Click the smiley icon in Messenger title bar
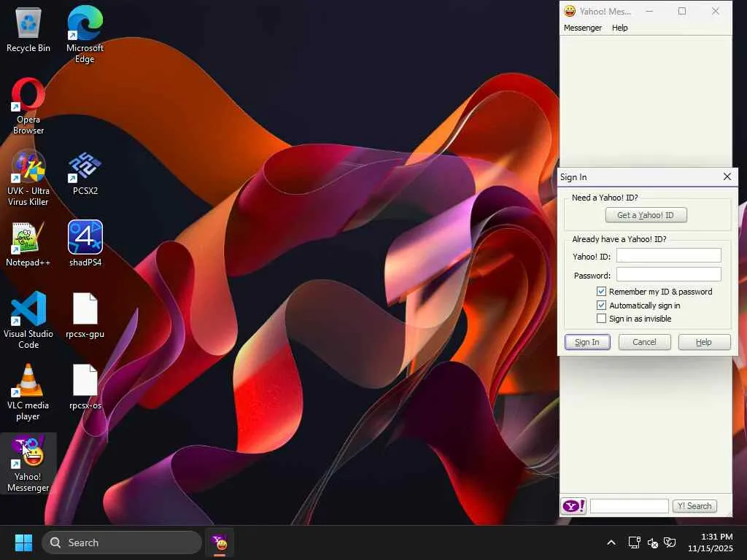This screenshot has height=560, width=747. pos(569,11)
